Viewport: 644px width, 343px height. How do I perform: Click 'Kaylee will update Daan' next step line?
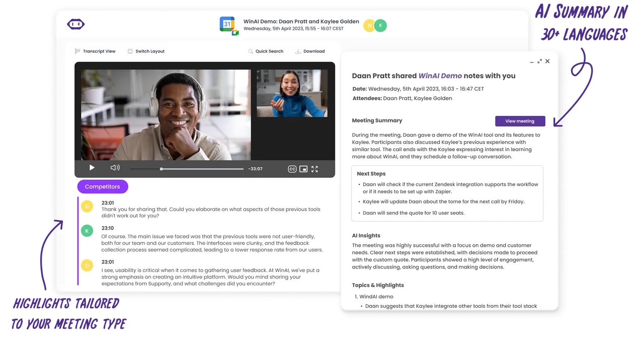coord(444,201)
